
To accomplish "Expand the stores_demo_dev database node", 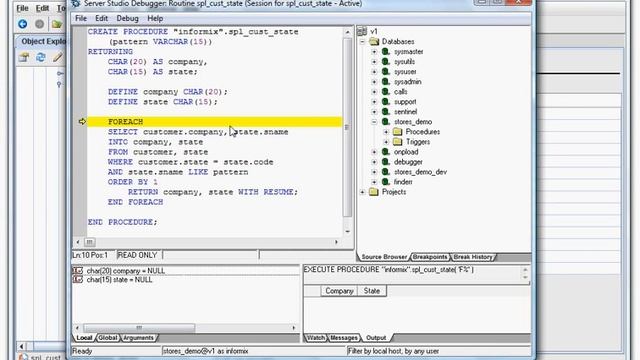I will (x=374, y=172).
